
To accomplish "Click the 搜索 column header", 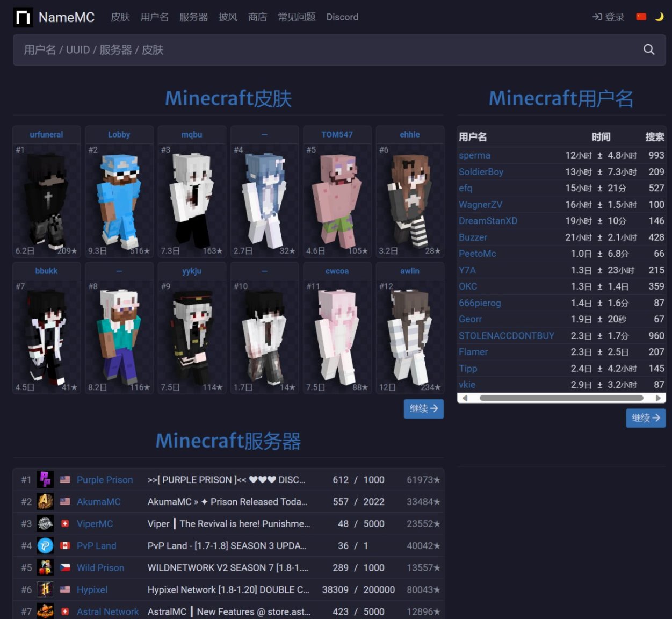I will tap(655, 137).
